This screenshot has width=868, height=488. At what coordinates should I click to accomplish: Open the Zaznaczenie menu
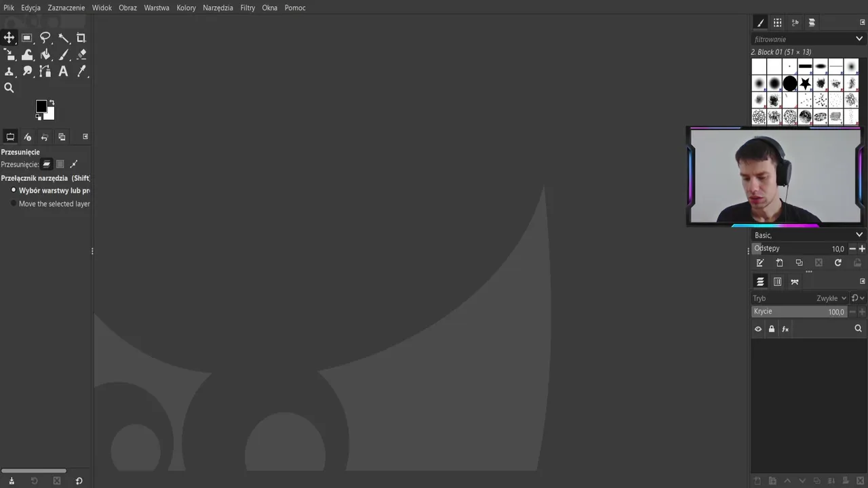point(66,7)
